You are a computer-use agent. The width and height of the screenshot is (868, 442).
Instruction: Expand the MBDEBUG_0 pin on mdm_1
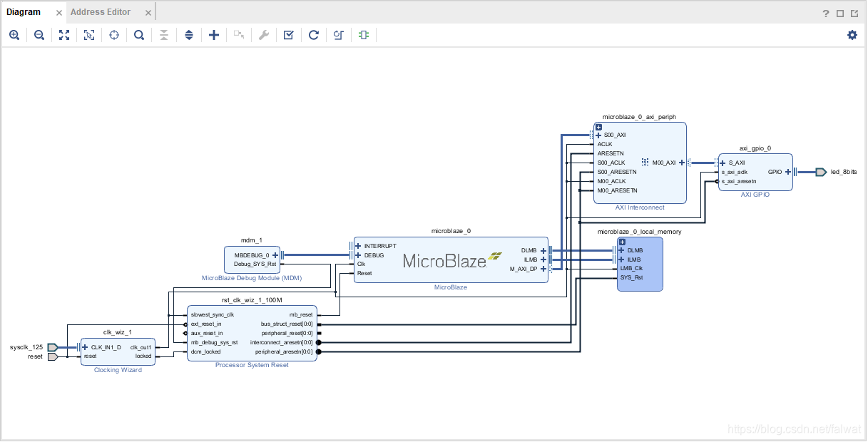coord(275,255)
